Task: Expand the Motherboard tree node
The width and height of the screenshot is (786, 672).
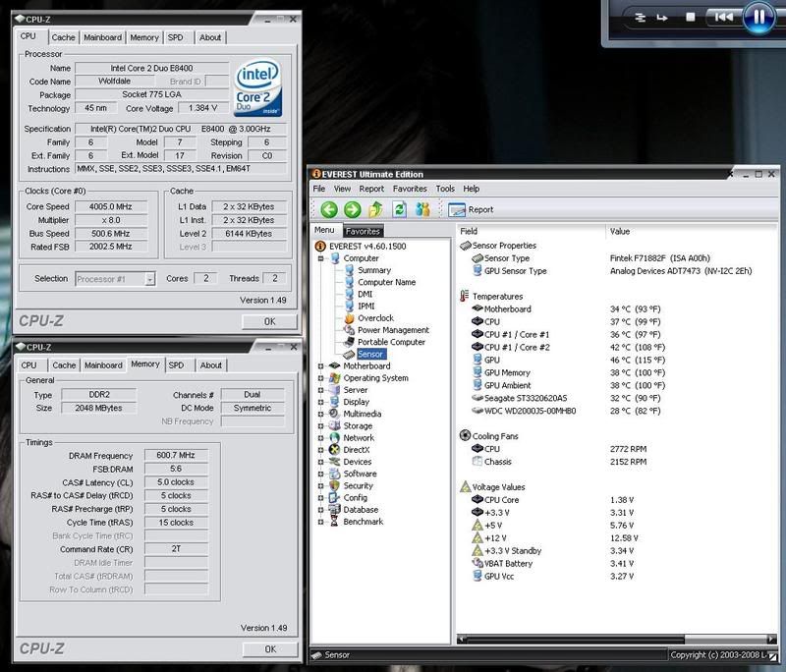Action: [x=321, y=366]
